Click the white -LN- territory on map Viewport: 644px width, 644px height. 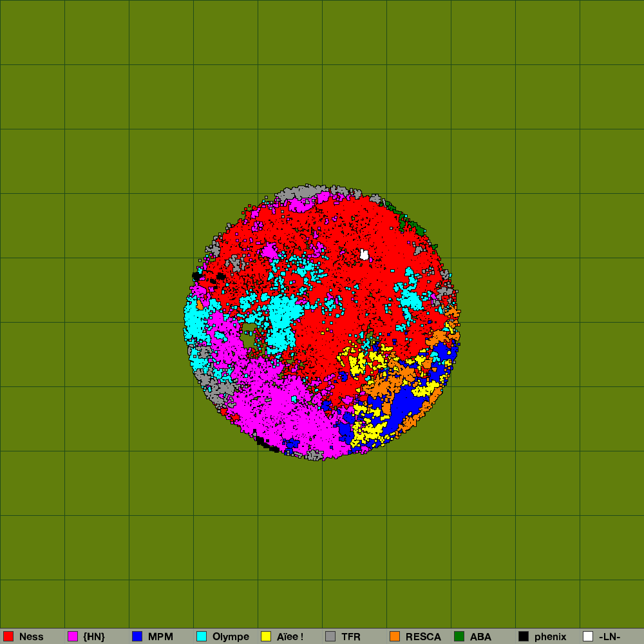point(364,254)
